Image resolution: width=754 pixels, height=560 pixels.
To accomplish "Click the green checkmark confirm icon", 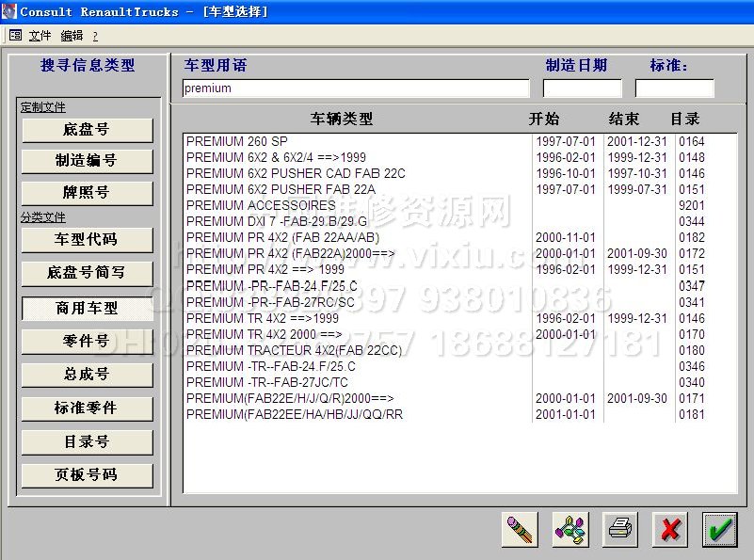I will [720, 529].
